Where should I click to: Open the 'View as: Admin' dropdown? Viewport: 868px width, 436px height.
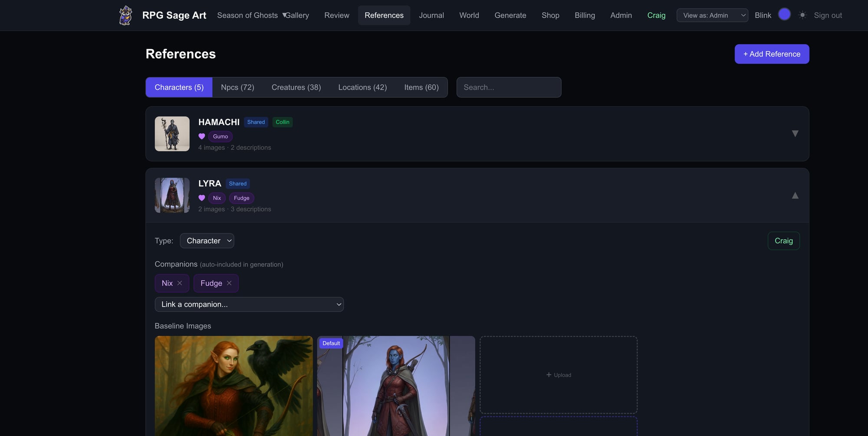coord(712,15)
